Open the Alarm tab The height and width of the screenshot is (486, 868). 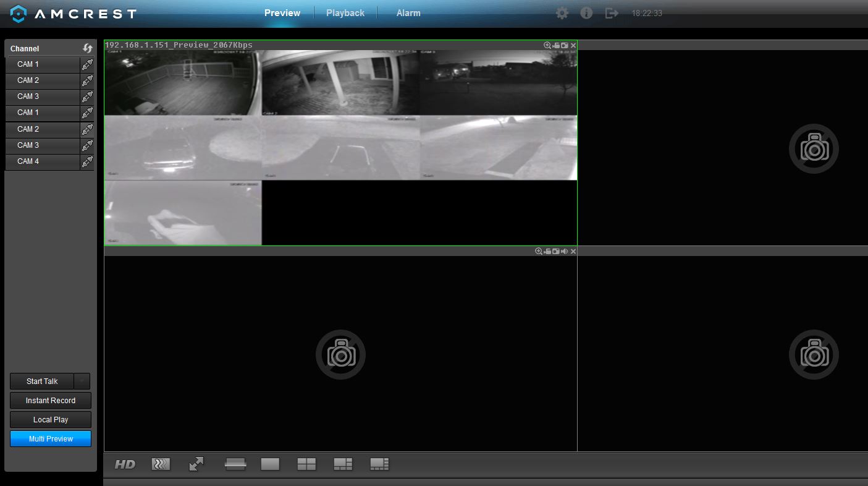point(408,13)
